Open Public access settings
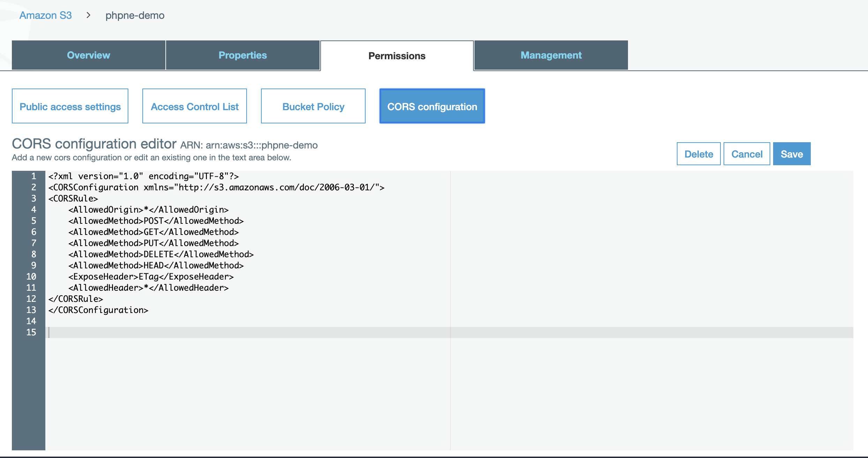Image resolution: width=868 pixels, height=458 pixels. click(x=70, y=106)
